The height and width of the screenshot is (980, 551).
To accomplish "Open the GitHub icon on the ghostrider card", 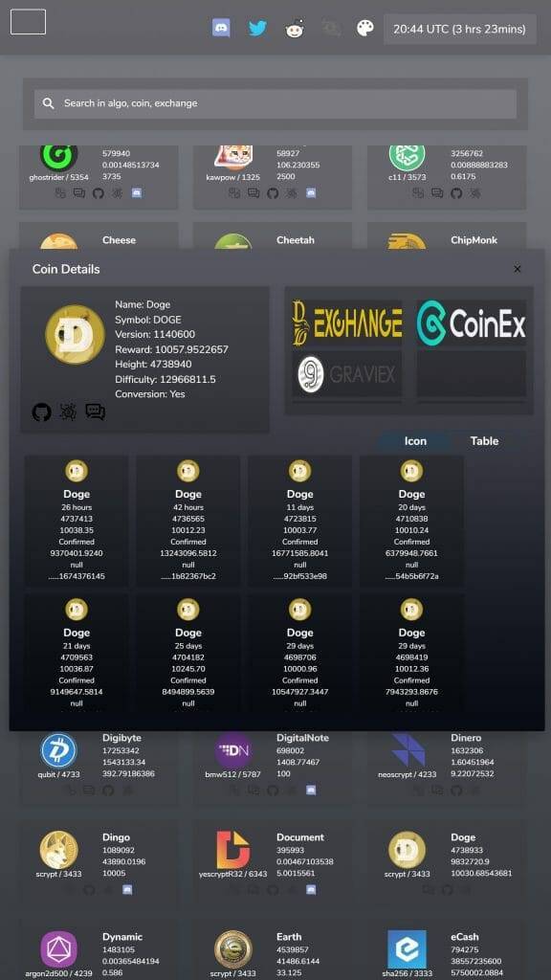I will coord(99,193).
